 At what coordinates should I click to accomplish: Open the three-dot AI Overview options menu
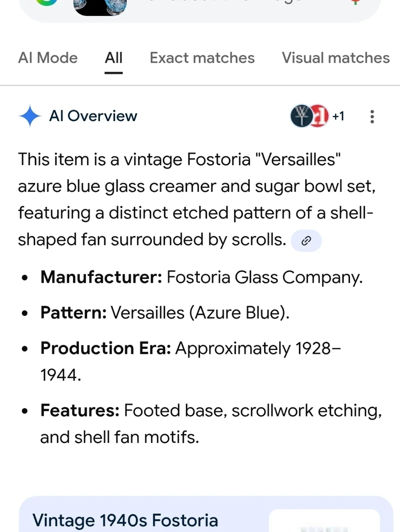tap(372, 116)
